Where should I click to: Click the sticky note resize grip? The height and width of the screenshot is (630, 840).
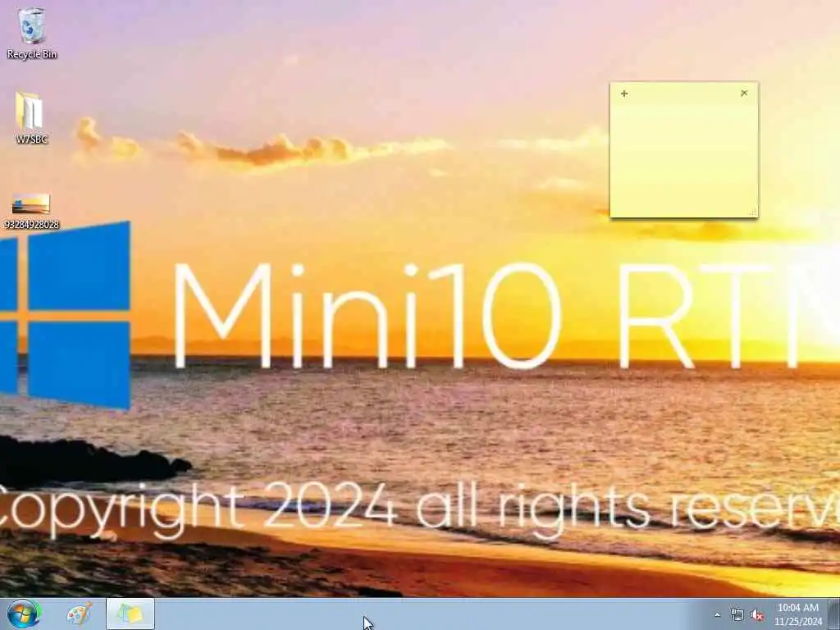[x=753, y=212]
